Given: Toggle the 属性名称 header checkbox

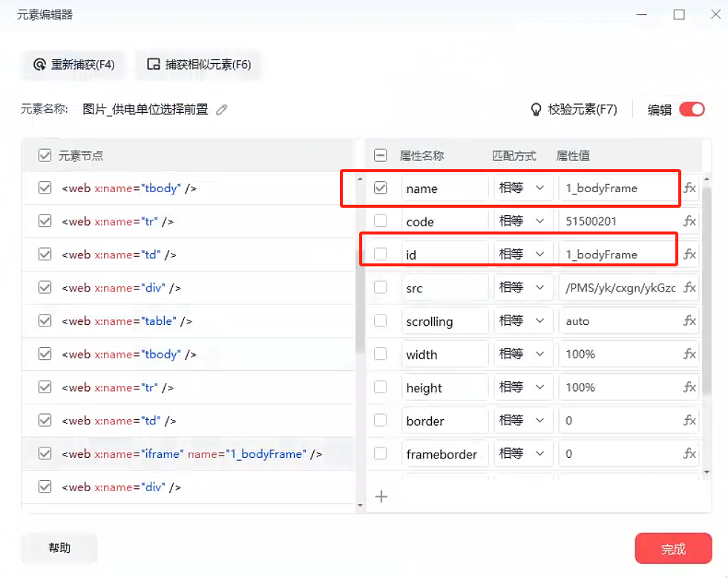Looking at the screenshot, I should click(380, 156).
